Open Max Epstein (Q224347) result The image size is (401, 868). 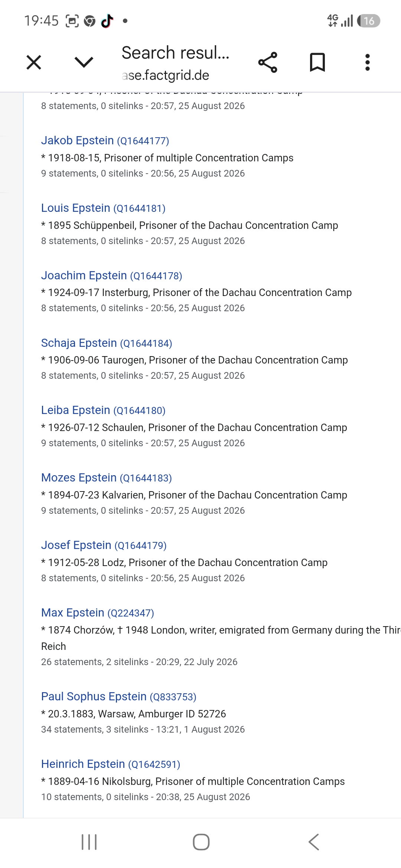98,613
